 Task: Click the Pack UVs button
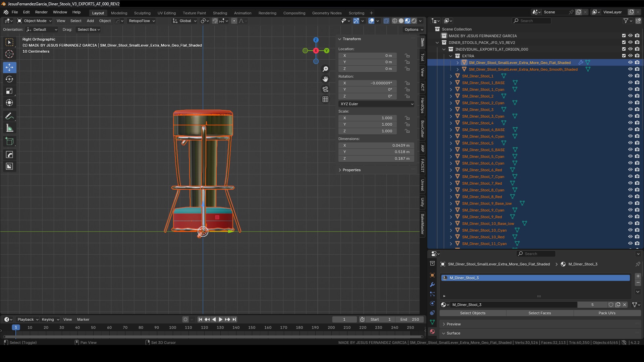[x=607, y=313]
